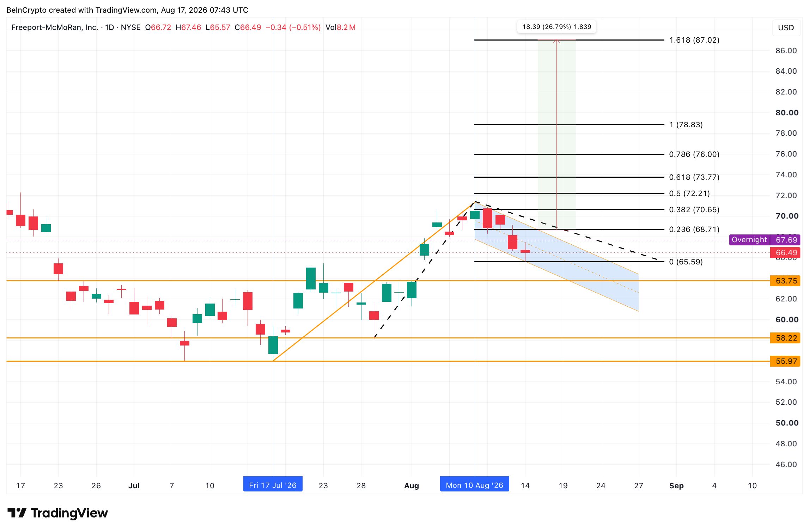Select the 0 (65.59) Fibonacci label
The width and height of the screenshot is (809, 532).
pyautogui.click(x=686, y=262)
